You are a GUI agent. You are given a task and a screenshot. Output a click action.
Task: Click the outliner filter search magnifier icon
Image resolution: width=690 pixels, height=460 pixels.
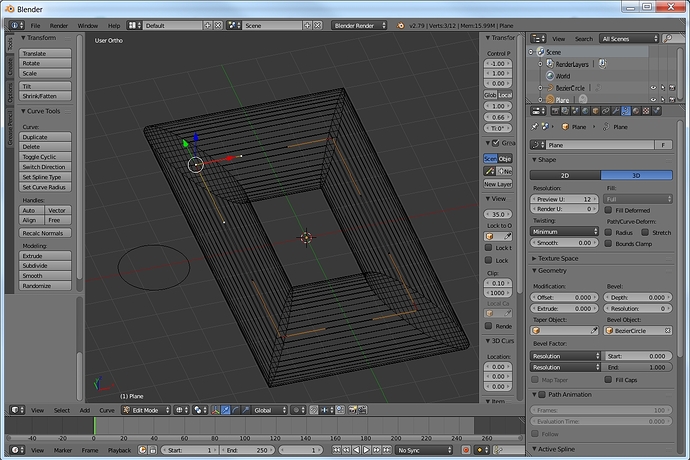click(668, 39)
